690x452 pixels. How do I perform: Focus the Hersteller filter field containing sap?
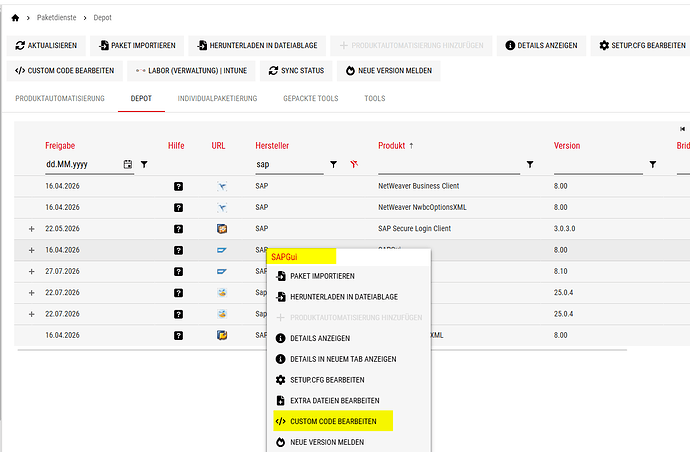(290, 165)
